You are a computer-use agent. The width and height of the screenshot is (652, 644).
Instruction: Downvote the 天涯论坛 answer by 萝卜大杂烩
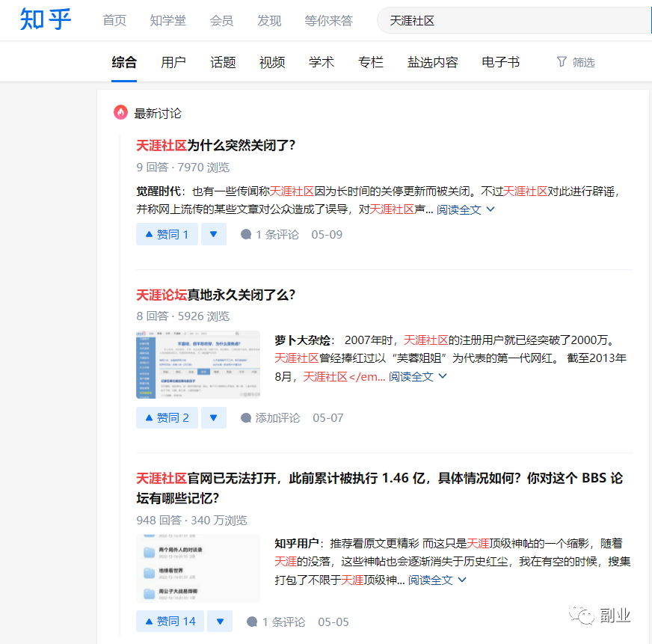coord(213,417)
